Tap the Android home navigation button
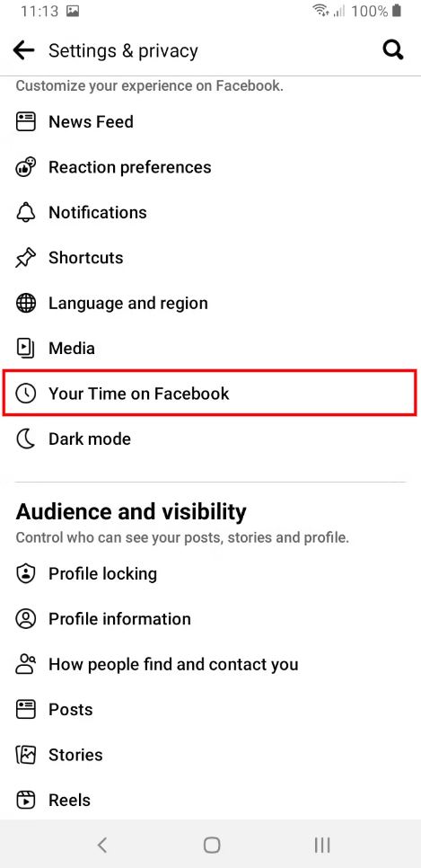The width and height of the screenshot is (421, 868). (211, 845)
